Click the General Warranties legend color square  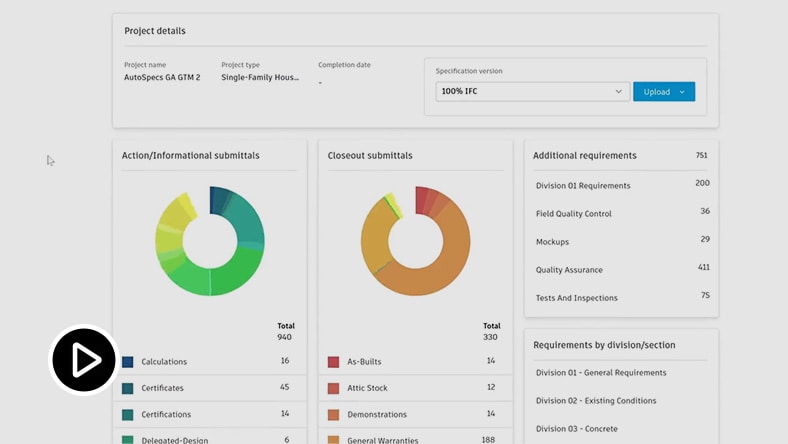pyautogui.click(x=334, y=439)
